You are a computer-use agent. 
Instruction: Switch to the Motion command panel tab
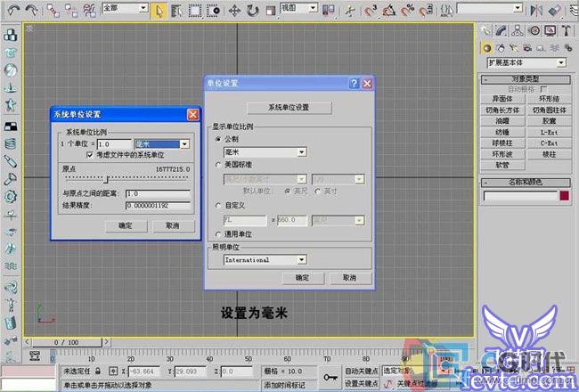tap(534, 30)
